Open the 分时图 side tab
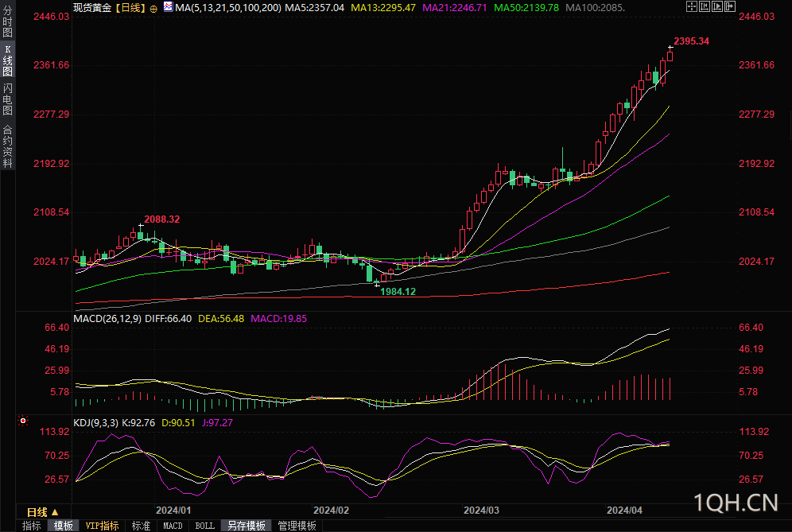The width and height of the screenshot is (792, 532). [x=8, y=20]
